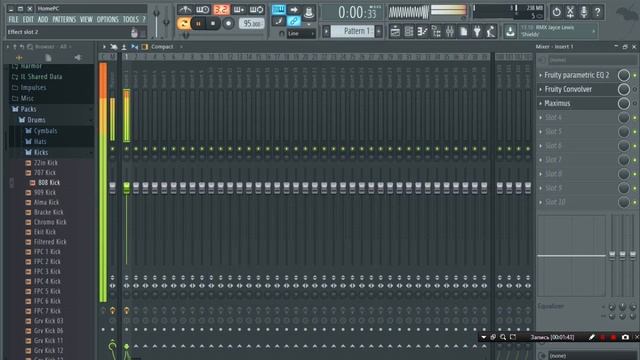Click the mixer blue waveform view icon
The width and height of the screenshot is (640, 360).
135,47
